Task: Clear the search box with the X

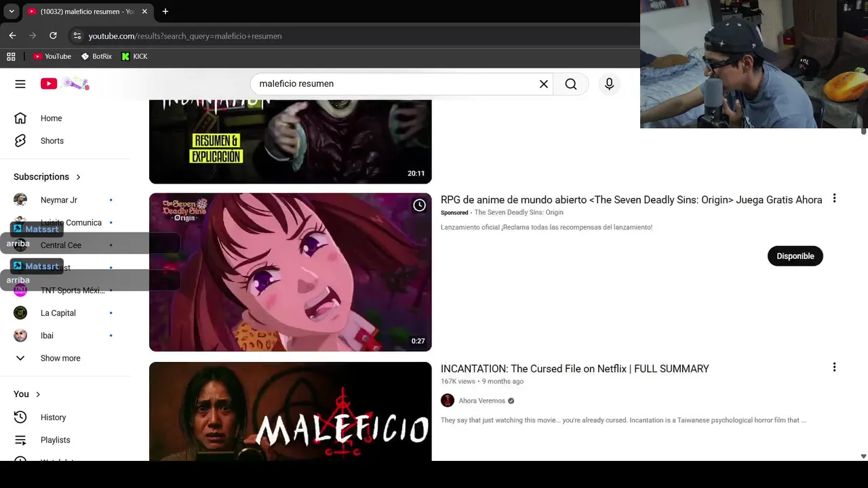Action: (543, 84)
